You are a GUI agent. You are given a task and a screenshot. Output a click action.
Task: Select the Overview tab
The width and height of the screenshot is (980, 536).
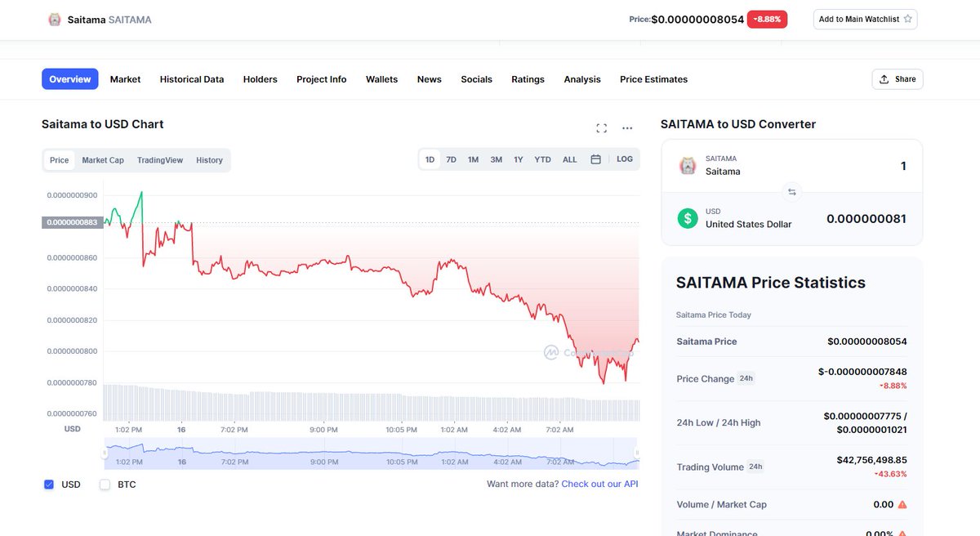70,79
